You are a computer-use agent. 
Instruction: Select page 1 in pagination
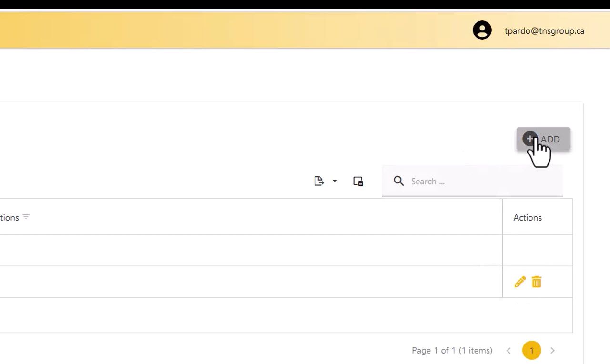(x=531, y=351)
